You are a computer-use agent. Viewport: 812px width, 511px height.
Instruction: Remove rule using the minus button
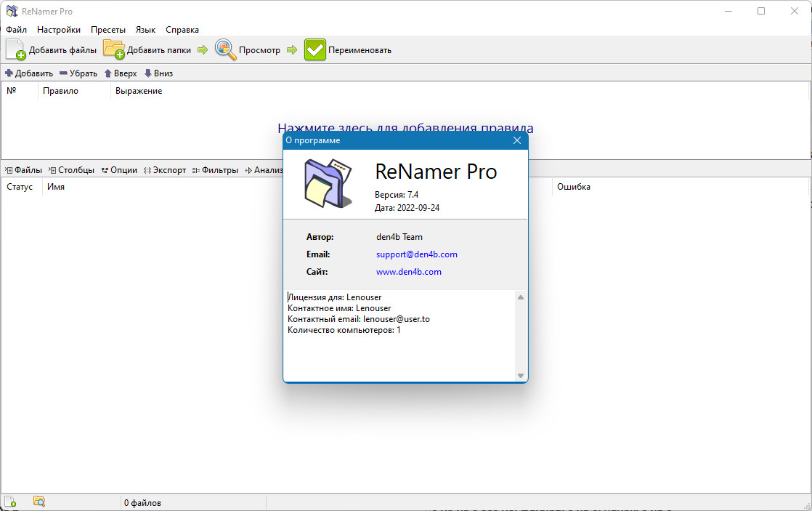[78, 73]
